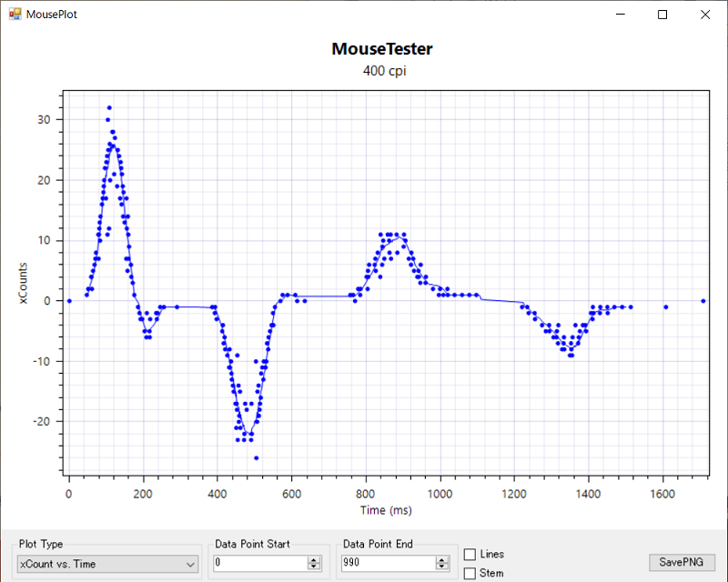The image size is (728, 582).
Task: Click the -20 tick label on y-axis
Action: pos(41,421)
